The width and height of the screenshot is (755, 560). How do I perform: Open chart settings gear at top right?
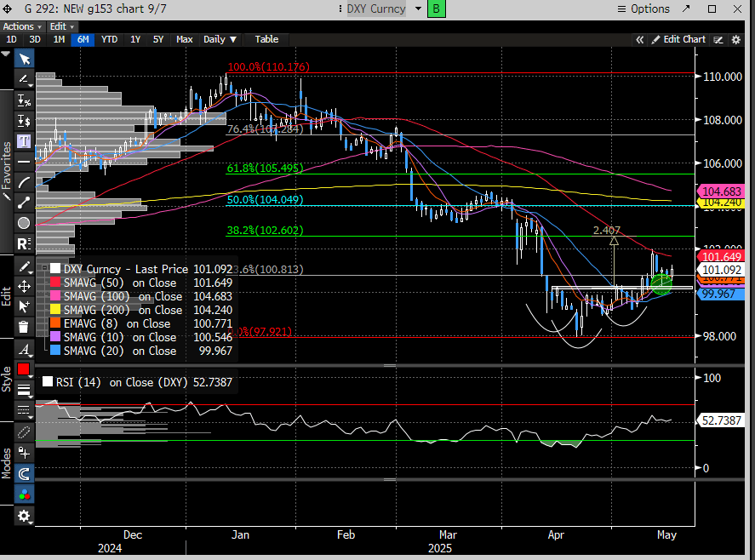click(736, 40)
